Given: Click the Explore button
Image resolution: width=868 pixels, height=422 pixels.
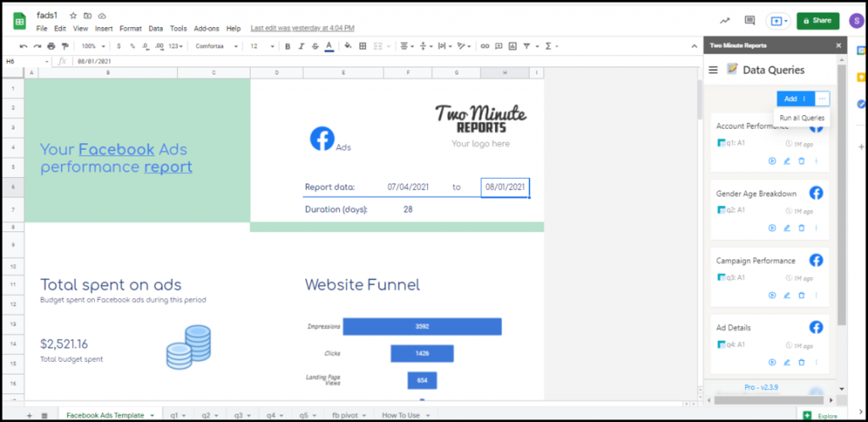Looking at the screenshot, I should (x=821, y=415).
